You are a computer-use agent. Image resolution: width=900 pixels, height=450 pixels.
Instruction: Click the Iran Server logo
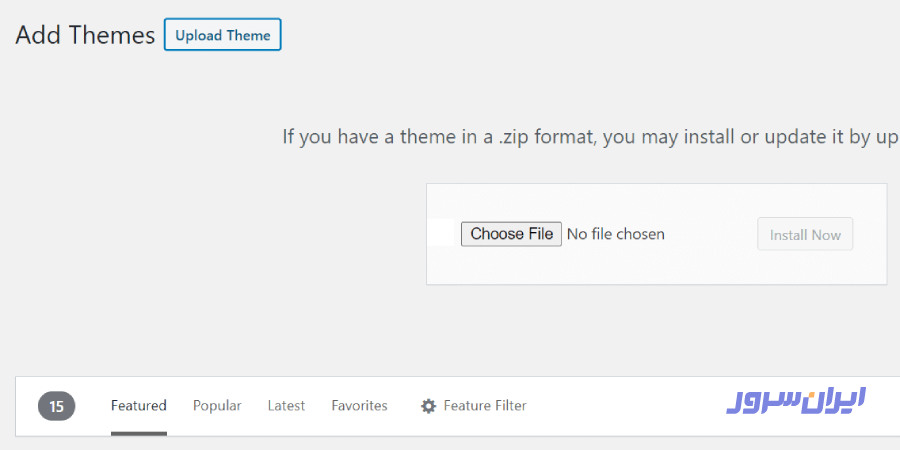coord(796,400)
